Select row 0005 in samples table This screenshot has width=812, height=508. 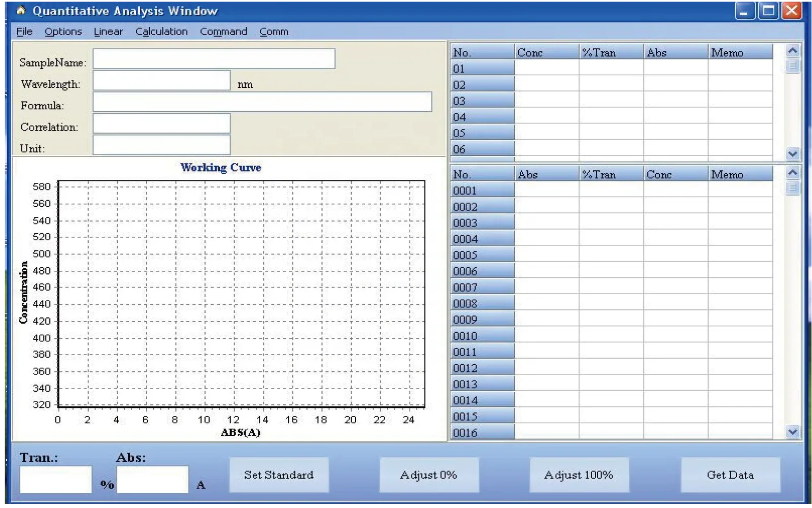click(611, 255)
